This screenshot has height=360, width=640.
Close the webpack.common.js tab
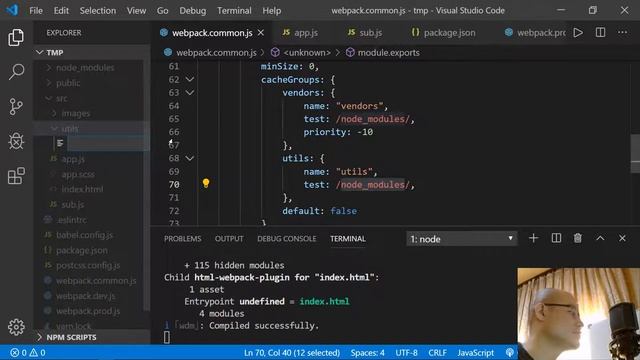click(261, 33)
